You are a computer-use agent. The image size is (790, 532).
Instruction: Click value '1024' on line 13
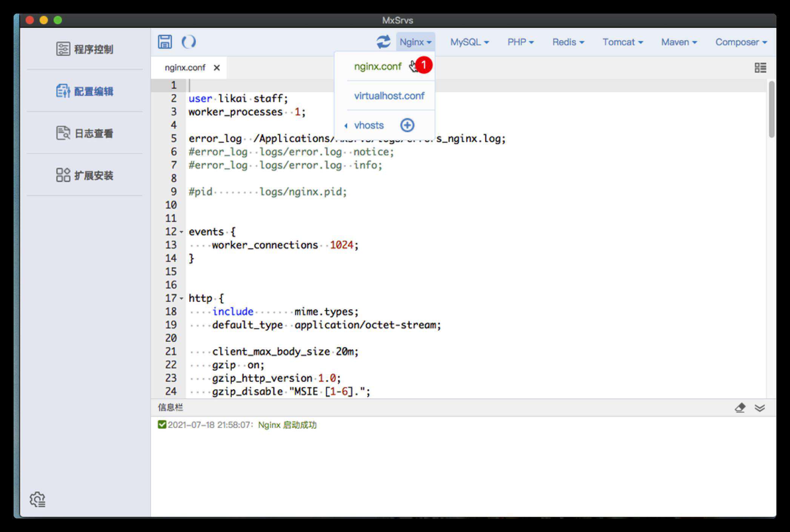coord(341,245)
